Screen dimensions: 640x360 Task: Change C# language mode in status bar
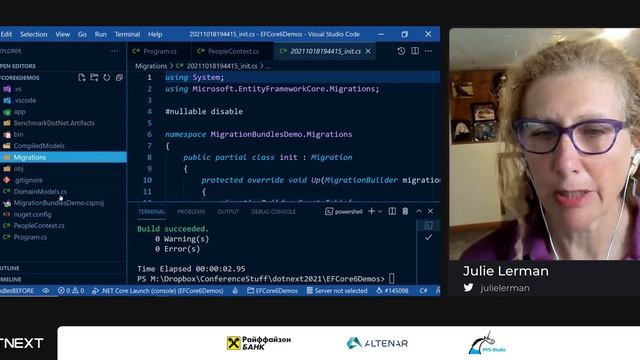[x=423, y=291]
